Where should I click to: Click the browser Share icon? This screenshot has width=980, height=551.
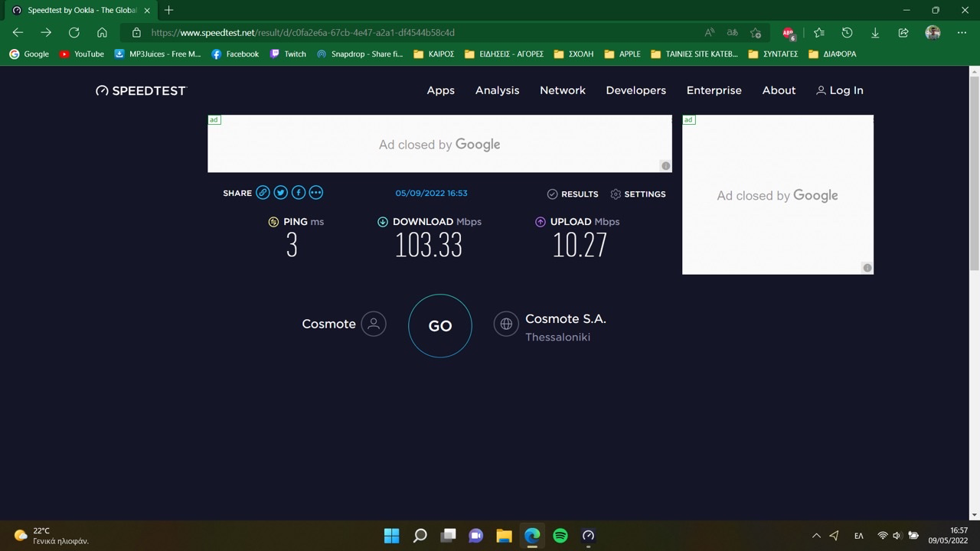(x=903, y=32)
